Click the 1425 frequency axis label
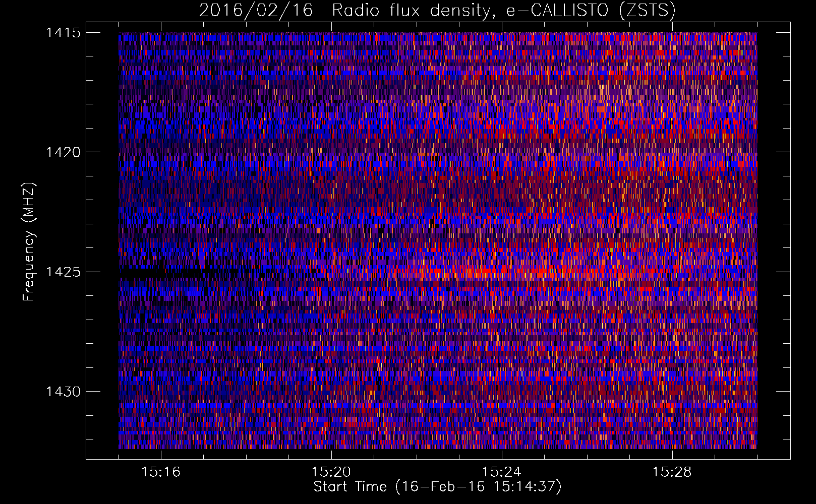This screenshot has height=504, width=816. 64,272
